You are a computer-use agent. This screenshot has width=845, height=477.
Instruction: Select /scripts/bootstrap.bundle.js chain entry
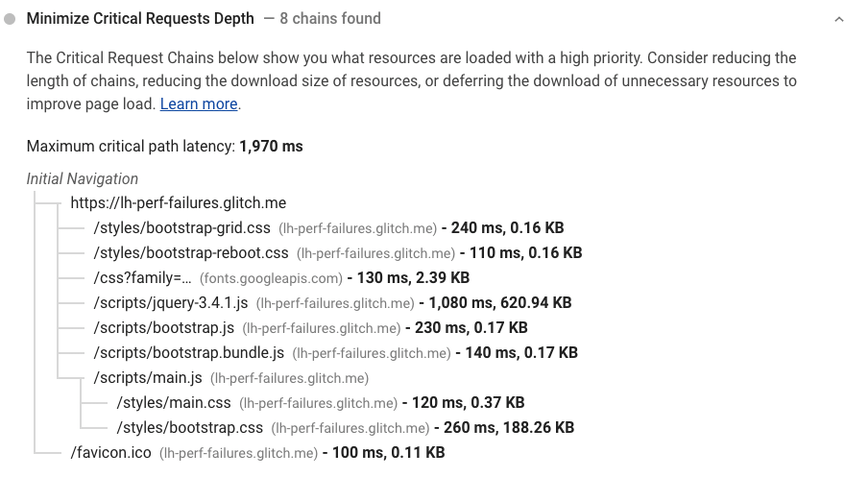(189, 353)
